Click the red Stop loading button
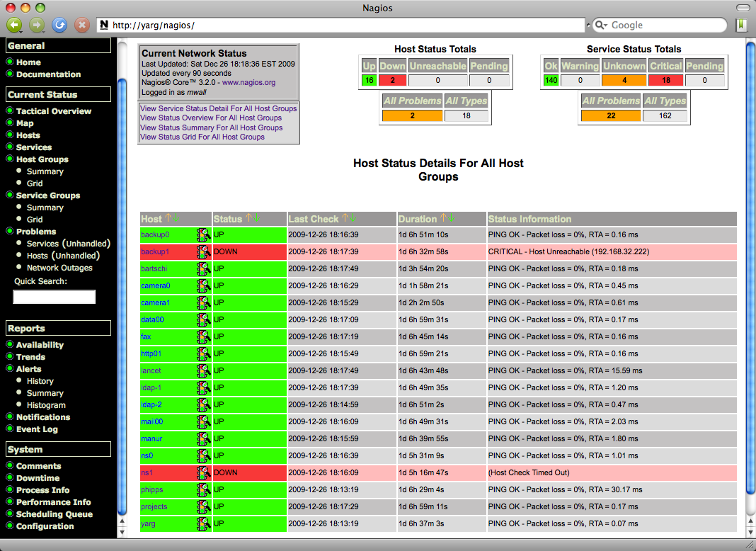Viewport: 756px width, 551px height. pos(82,25)
